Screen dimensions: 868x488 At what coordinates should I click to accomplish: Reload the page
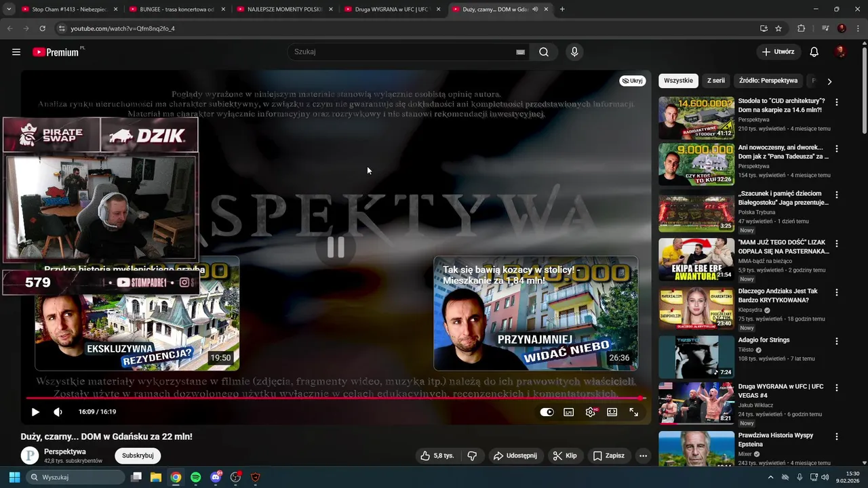click(x=42, y=28)
